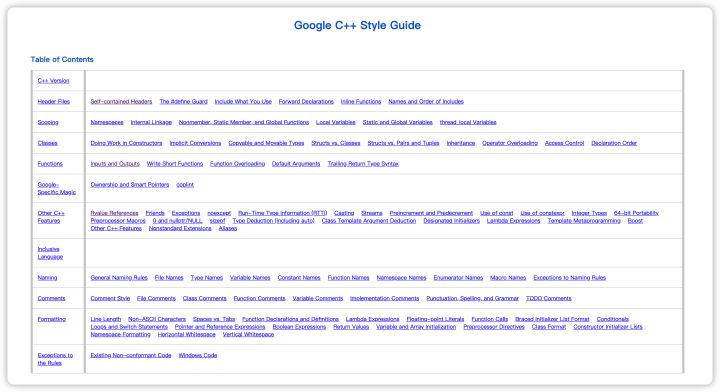Click the Namespaces link in Scoping row
The height and width of the screenshot is (392, 720).
pyautogui.click(x=107, y=122)
